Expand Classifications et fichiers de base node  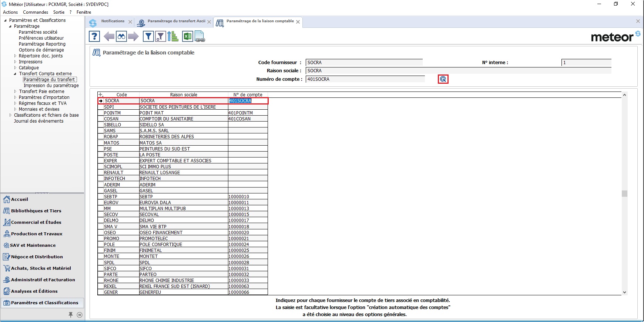[x=10, y=115]
